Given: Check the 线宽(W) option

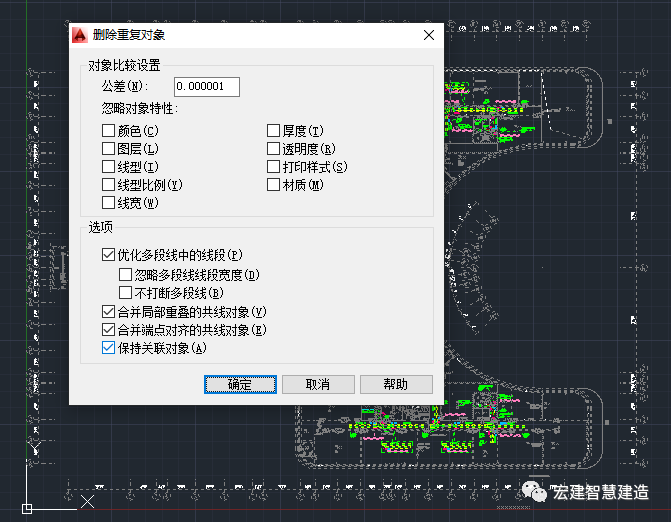Looking at the screenshot, I should tap(108, 202).
